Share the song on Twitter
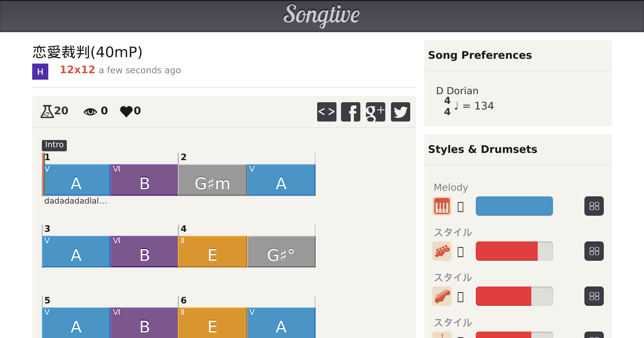The width and height of the screenshot is (644, 338). pyautogui.click(x=400, y=112)
